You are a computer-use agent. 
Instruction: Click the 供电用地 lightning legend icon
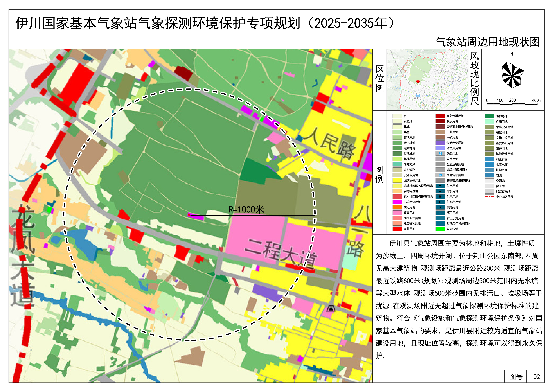[x=440, y=197]
